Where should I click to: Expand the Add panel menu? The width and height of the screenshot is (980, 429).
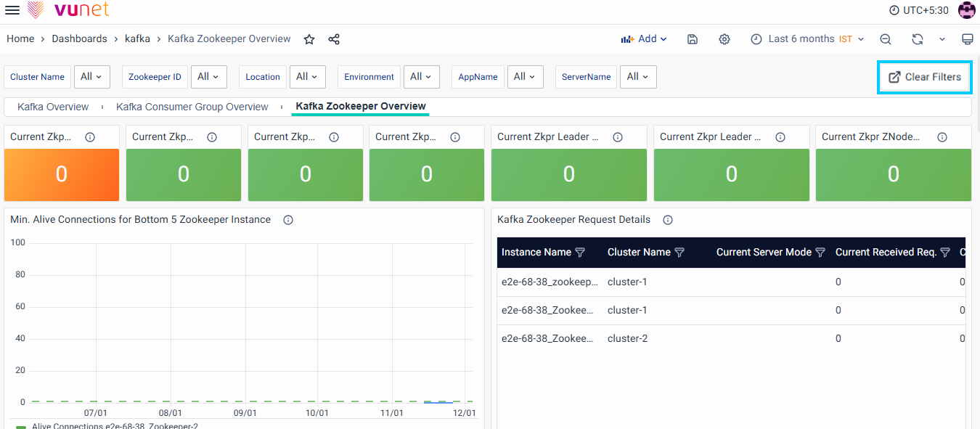[644, 39]
